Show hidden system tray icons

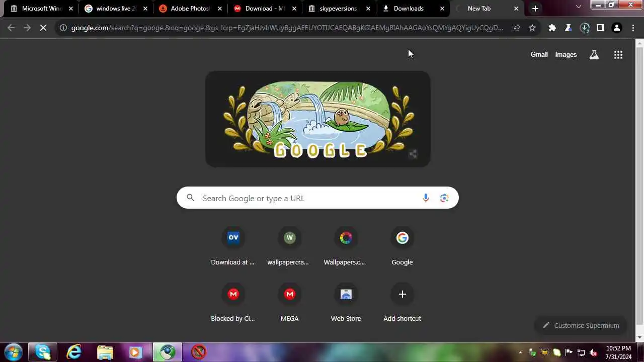[520, 352]
